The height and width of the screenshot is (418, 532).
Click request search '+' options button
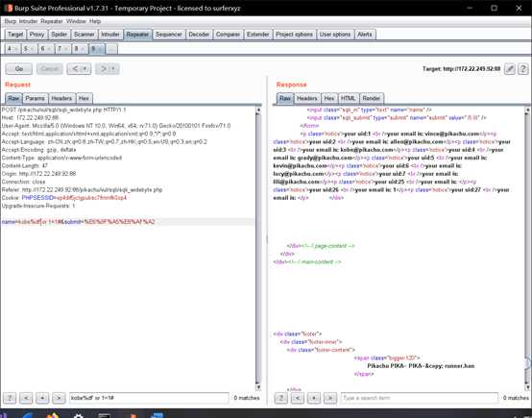click(x=42, y=398)
